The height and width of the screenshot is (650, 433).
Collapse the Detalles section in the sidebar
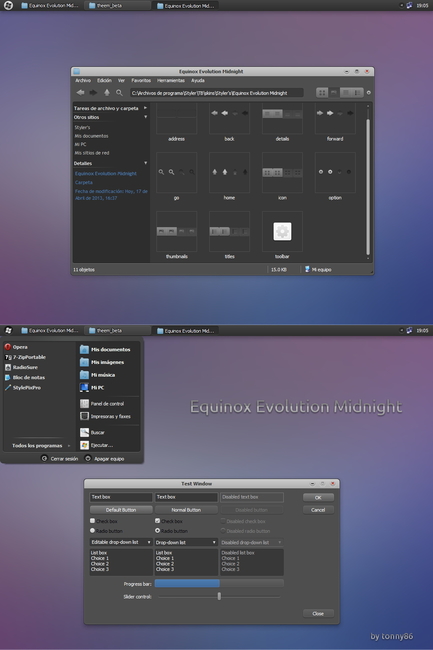click(145, 163)
